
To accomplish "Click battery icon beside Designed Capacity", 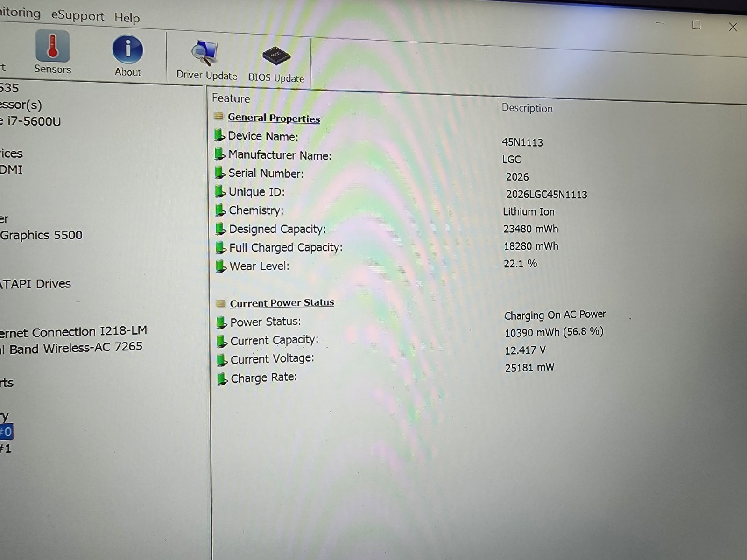I will 220,229.
